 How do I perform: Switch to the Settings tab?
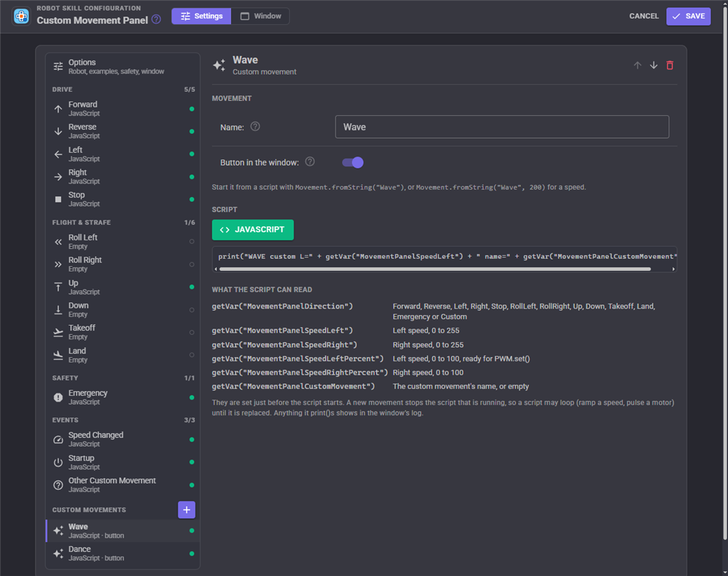click(x=201, y=16)
